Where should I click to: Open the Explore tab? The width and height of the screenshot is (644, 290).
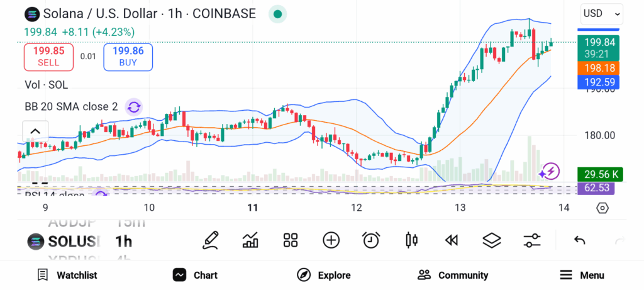coord(324,275)
